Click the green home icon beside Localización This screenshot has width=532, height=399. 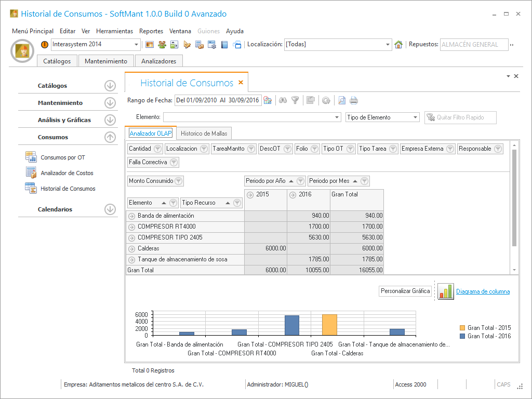click(398, 45)
